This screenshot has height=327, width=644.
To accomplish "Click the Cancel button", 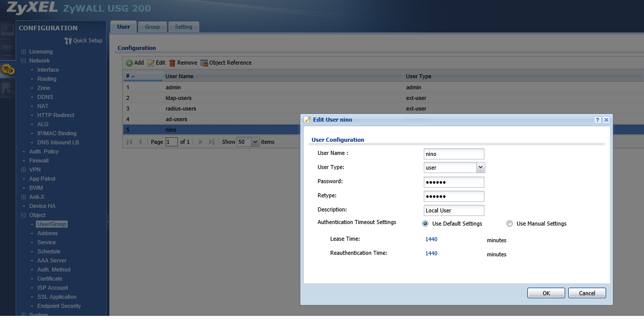I will click(587, 293).
